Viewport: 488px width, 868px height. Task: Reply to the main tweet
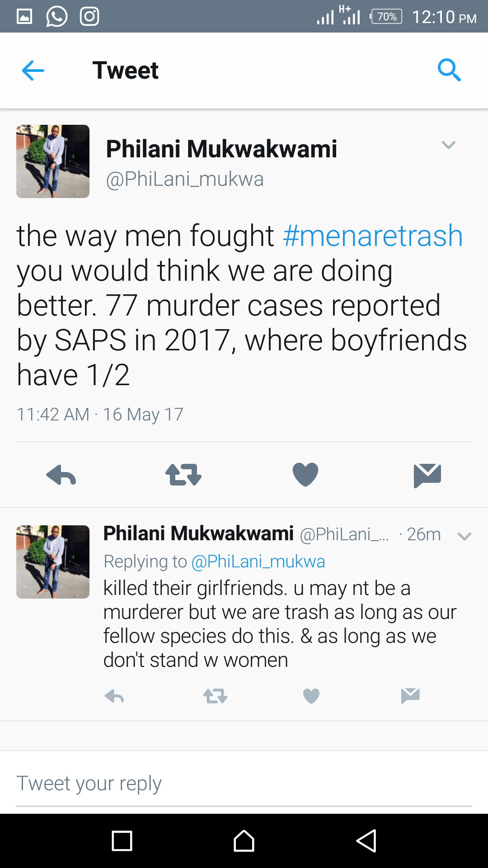[x=61, y=475]
